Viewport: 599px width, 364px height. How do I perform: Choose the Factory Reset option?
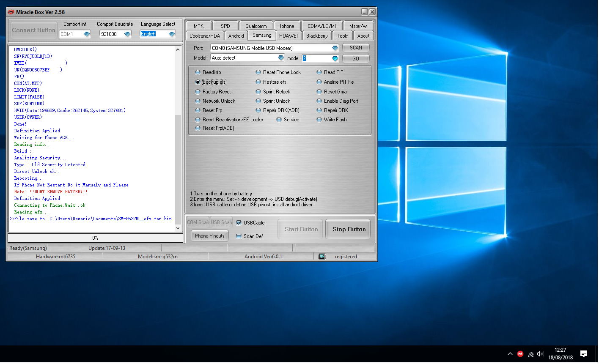click(x=213, y=92)
